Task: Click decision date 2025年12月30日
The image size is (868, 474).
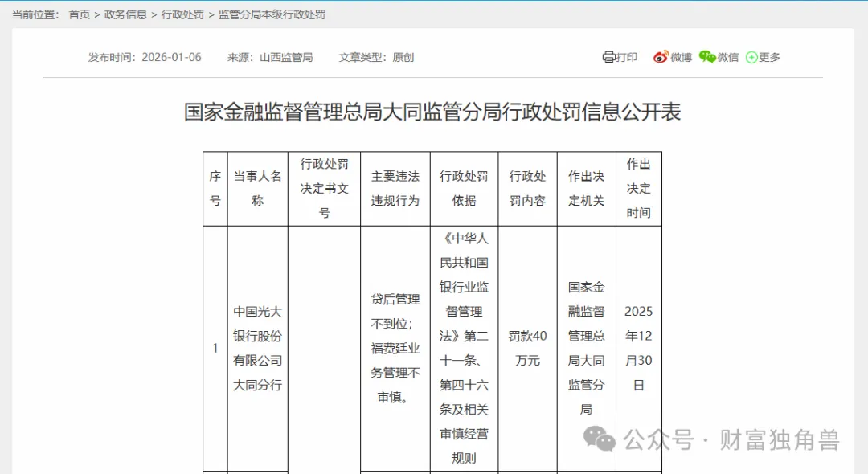Action: (x=639, y=349)
